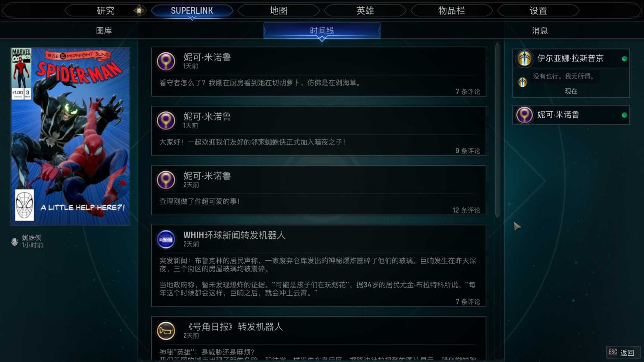The width and height of the screenshot is (644, 362).
Task: Click the ESC 返回 button
Action: click(623, 352)
